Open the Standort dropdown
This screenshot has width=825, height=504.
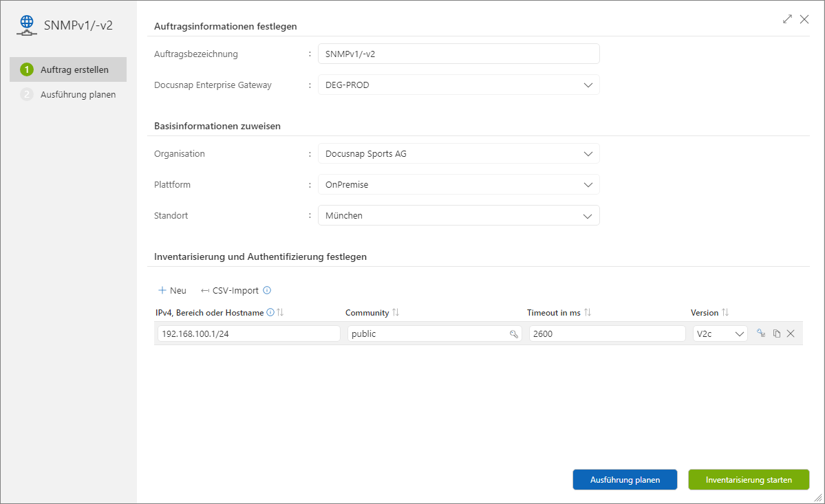459,215
